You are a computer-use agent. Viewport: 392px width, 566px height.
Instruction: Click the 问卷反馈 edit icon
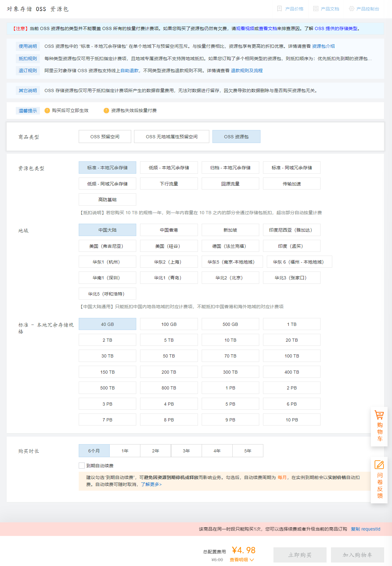click(379, 464)
